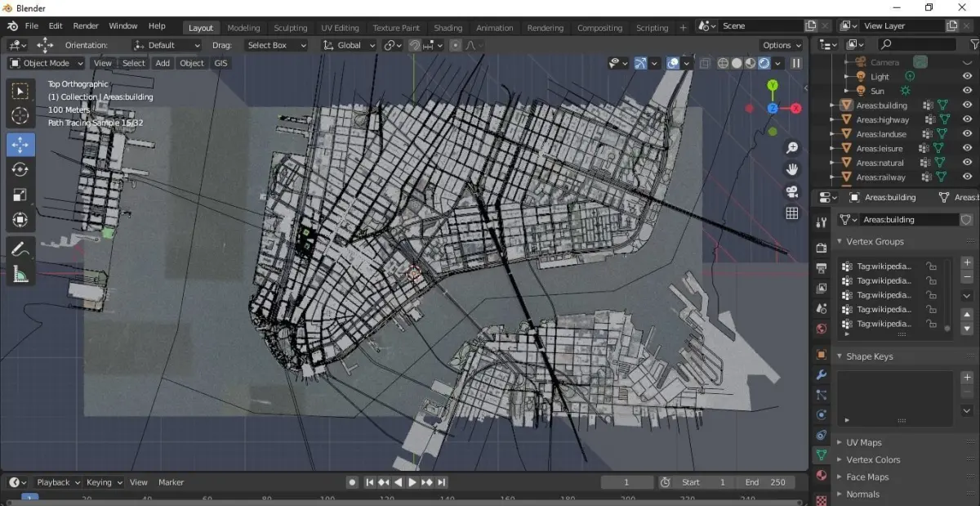Toggle visibility of Light object
Image resolution: width=980 pixels, height=506 pixels.
pyautogui.click(x=967, y=77)
